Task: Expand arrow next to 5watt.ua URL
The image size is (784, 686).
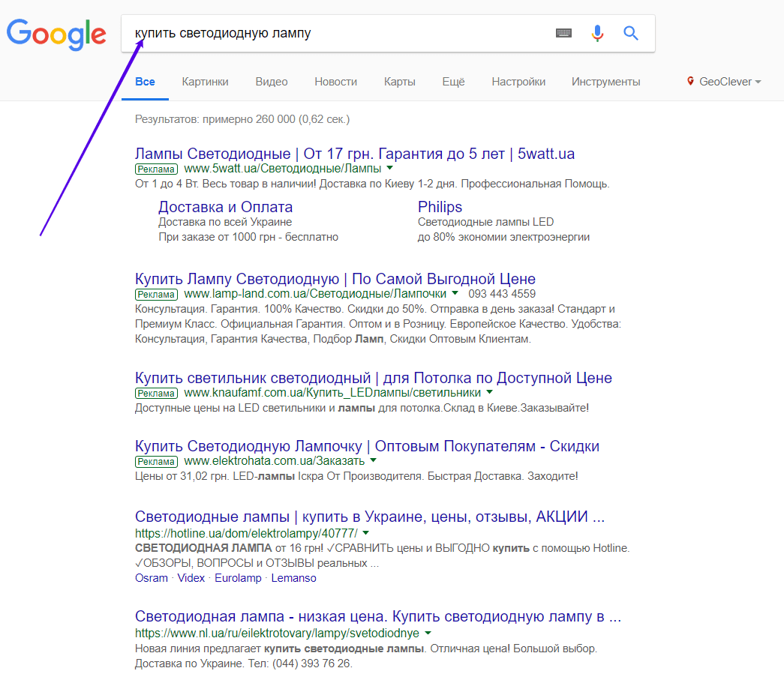Action: [x=389, y=169]
